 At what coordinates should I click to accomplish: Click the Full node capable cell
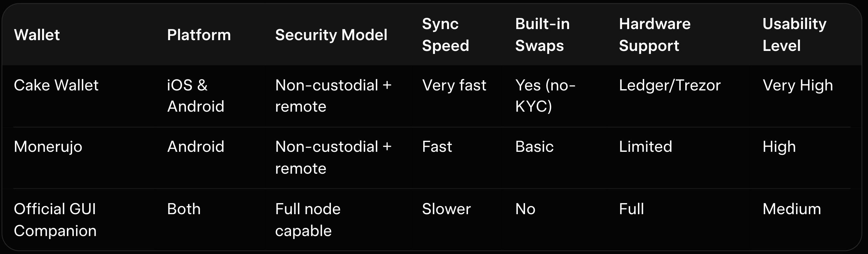[x=308, y=220]
